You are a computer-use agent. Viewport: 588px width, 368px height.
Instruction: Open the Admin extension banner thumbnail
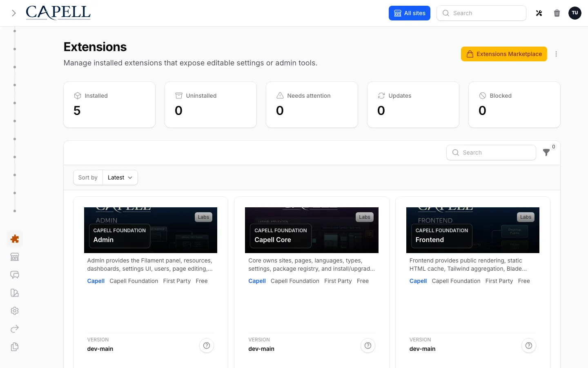click(151, 230)
